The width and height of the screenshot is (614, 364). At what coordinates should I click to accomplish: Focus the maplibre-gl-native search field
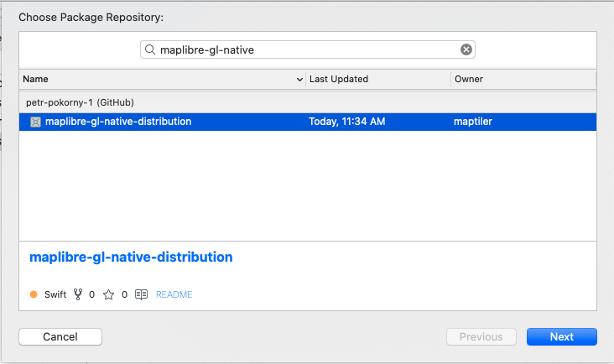pos(308,49)
